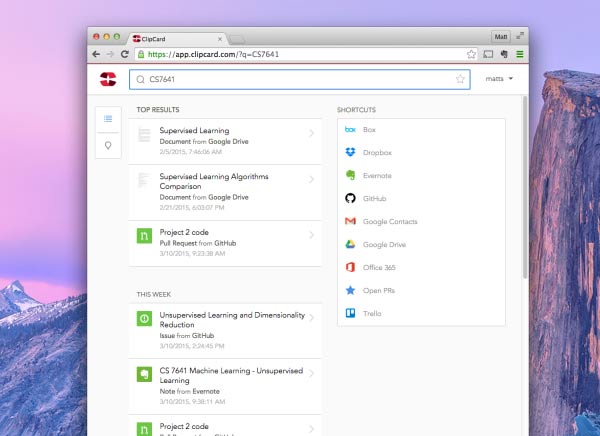Open the Supervised Learning Algorithms Comparison result

225,193
